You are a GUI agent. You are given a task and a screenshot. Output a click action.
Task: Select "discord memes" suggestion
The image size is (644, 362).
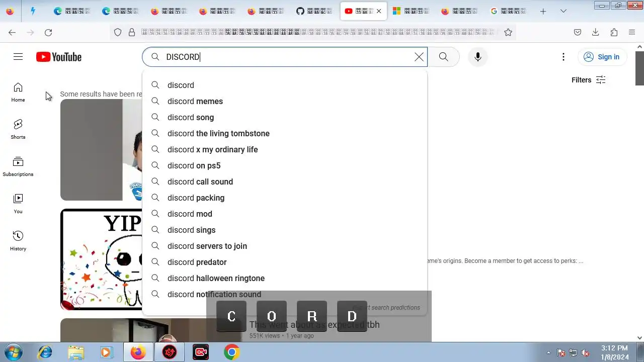(x=285, y=101)
